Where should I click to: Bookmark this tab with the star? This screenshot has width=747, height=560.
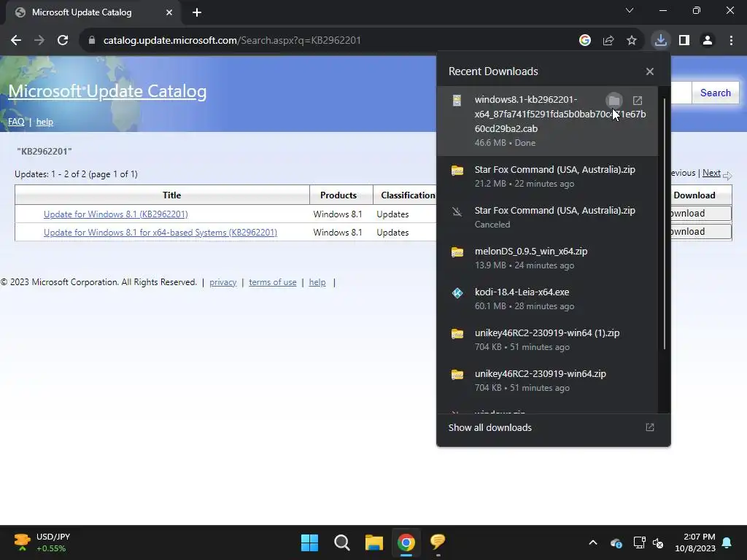pos(632,41)
